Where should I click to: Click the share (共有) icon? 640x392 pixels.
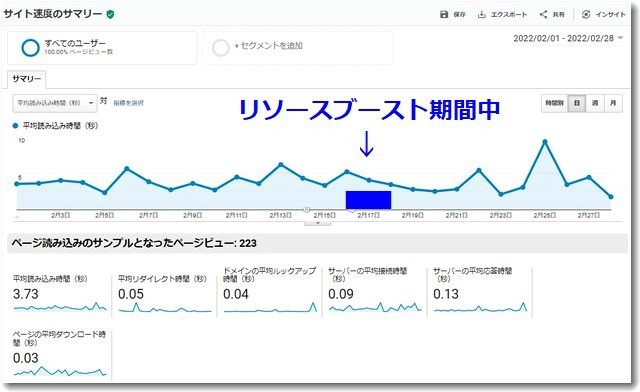click(x=543, y=15)
